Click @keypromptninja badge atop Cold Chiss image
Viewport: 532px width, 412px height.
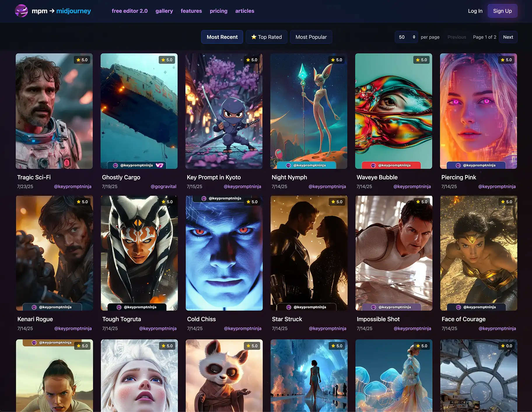(x=222, y=198)
